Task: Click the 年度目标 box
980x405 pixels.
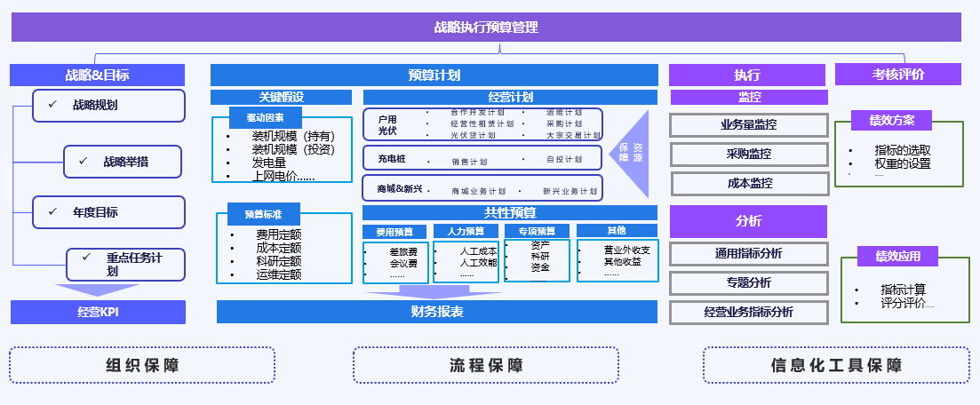Action: 108,212
